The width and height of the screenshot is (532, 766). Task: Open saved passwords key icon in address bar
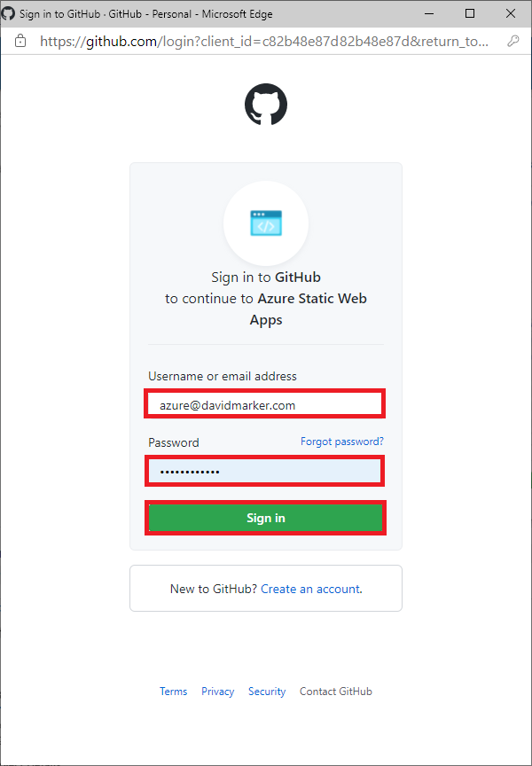coord(513,41)
